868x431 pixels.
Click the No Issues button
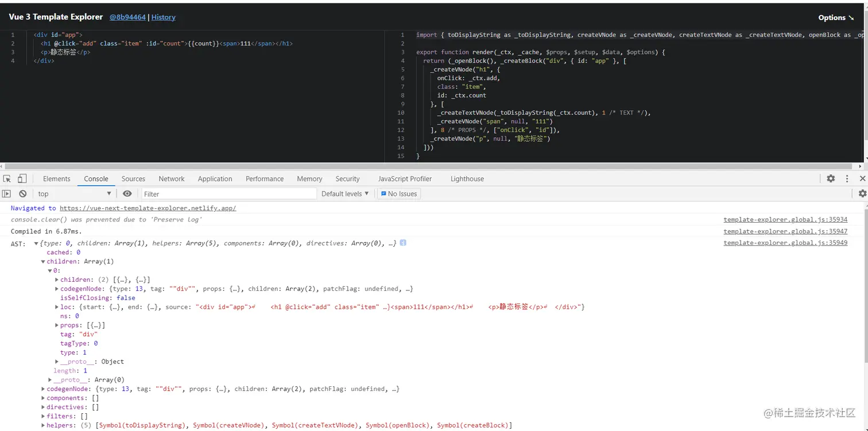click(x=399, y=194)
